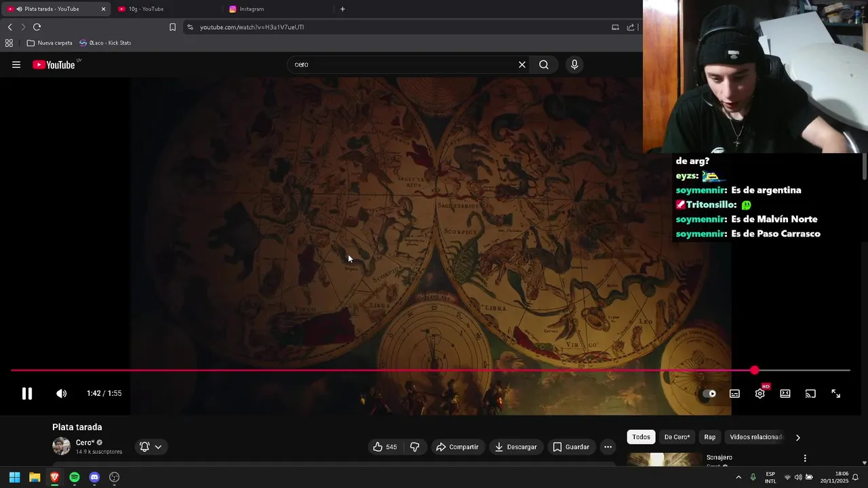Open Spotify from the taskbar

pyautogui.click(x=75, y=477)
